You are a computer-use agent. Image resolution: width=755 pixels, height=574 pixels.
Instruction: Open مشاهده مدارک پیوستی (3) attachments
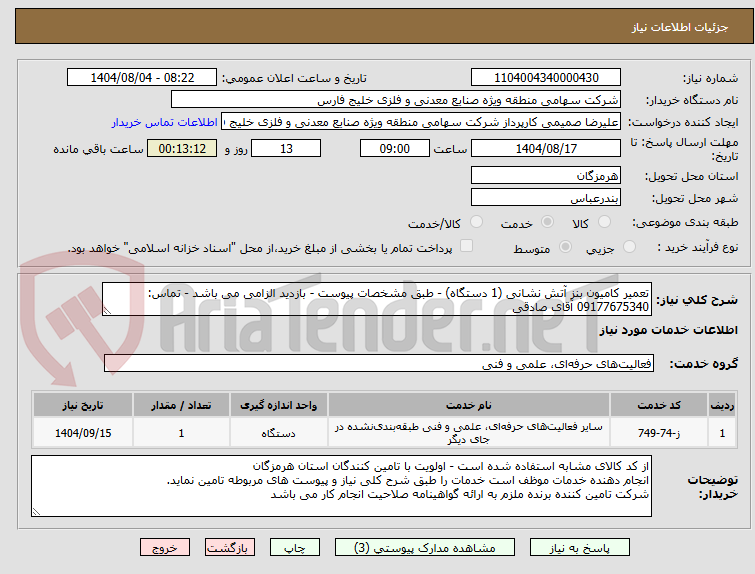[425, 548]
